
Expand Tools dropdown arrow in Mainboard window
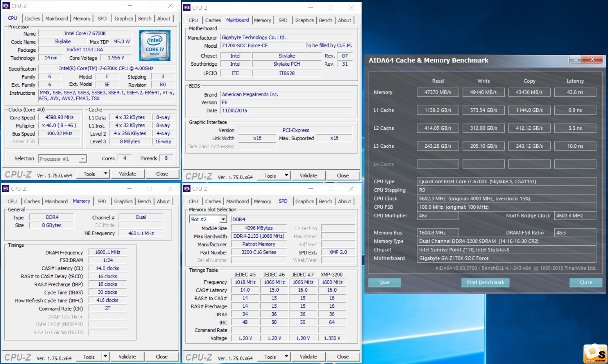point(286,175)
